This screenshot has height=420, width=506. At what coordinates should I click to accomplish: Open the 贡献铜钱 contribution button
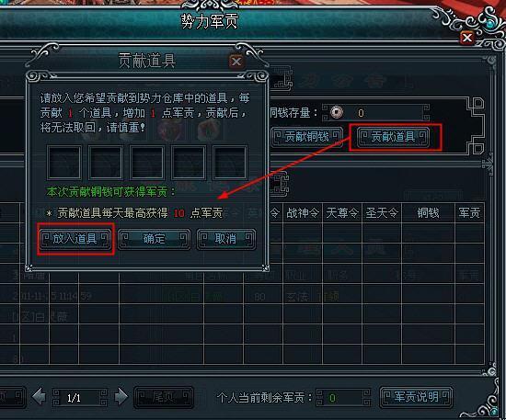pos(306,137)
